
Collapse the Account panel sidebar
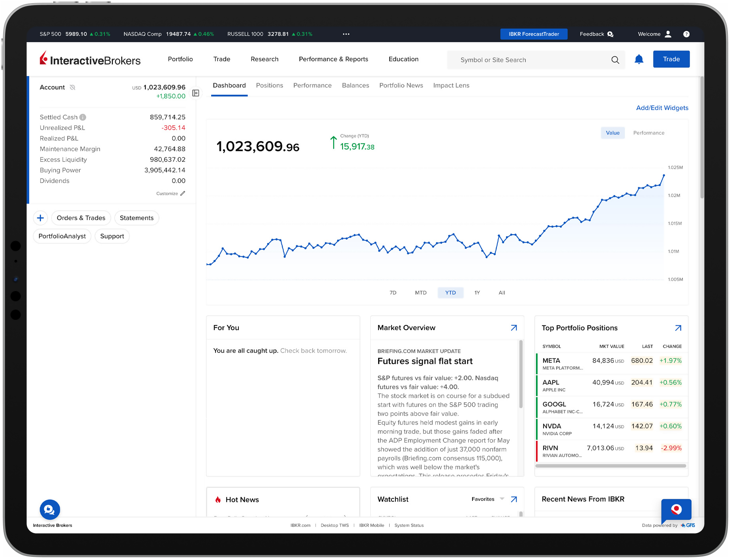(195, 93)
